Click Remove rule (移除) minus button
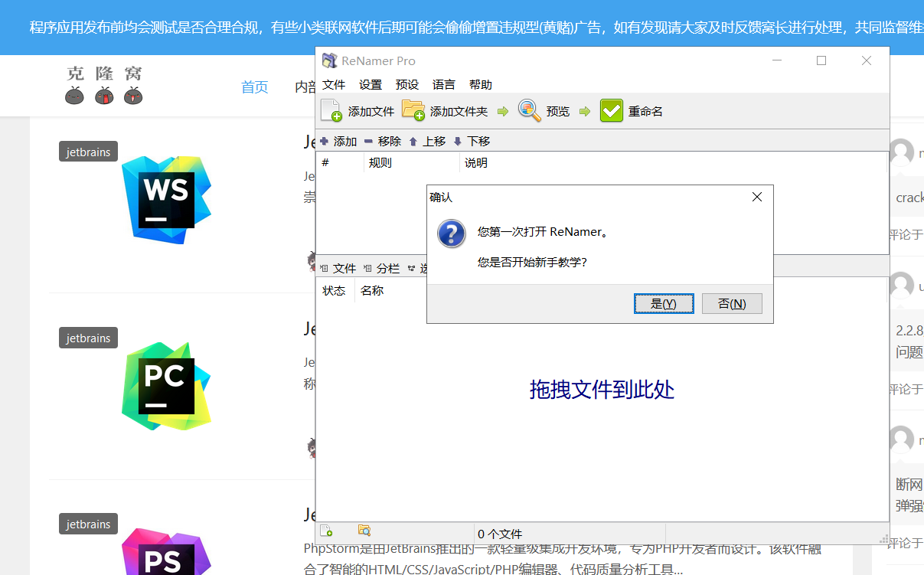Screen dimensions: 924x575 click(383, 141)
